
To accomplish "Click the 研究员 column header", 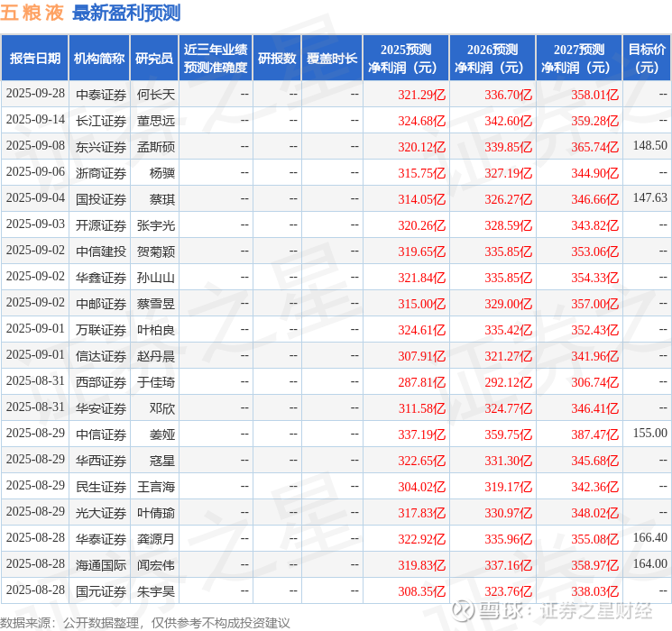I will tap(154, 58).
